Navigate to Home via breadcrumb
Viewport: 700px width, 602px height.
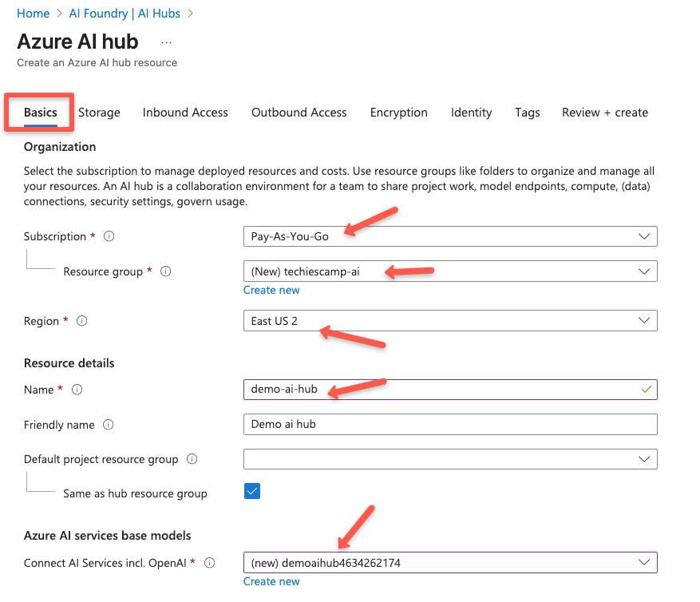[x=33, y=13]
